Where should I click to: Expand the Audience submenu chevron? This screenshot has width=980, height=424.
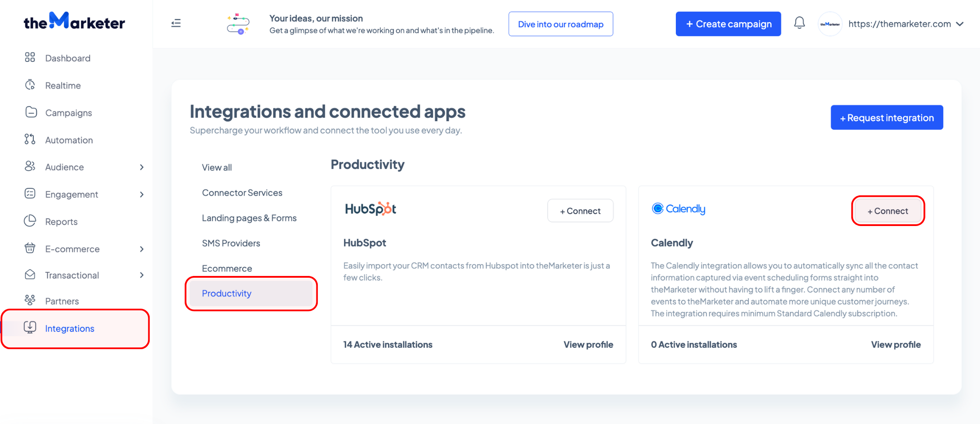141,167
